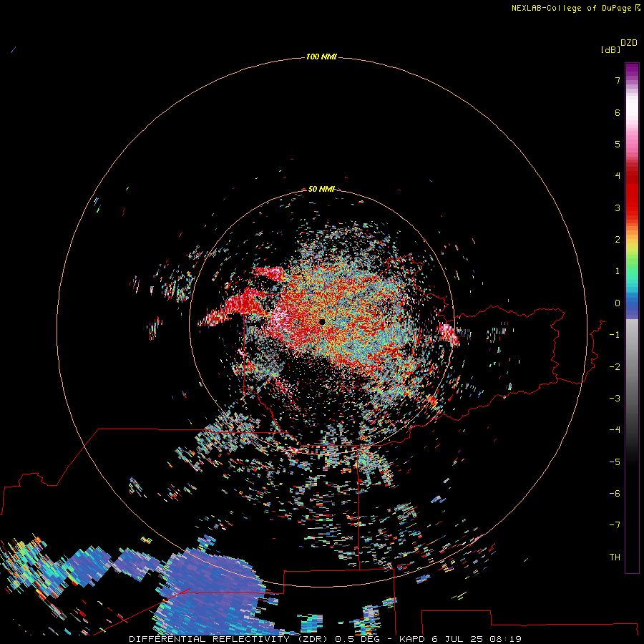
Task: Click the -7 value on color scale
Action: tap(615, 525)
